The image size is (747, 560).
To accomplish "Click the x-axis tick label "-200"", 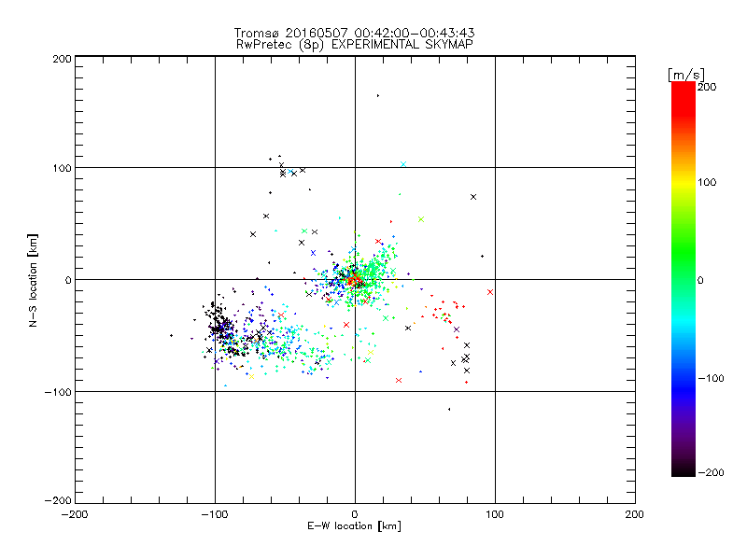I will pyautogui.click(x=75, y=514).
